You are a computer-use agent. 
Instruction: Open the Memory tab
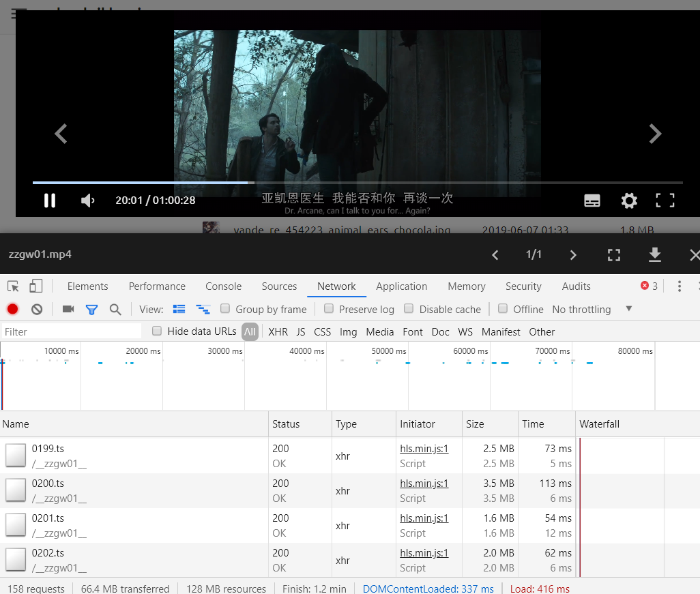tap(467, 286)
